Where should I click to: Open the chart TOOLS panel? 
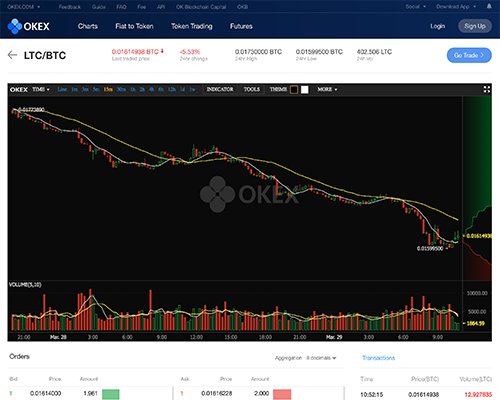252,89
